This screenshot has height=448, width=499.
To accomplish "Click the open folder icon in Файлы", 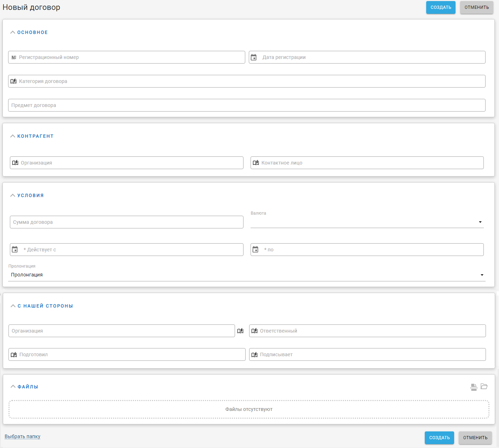I will 484,387.
